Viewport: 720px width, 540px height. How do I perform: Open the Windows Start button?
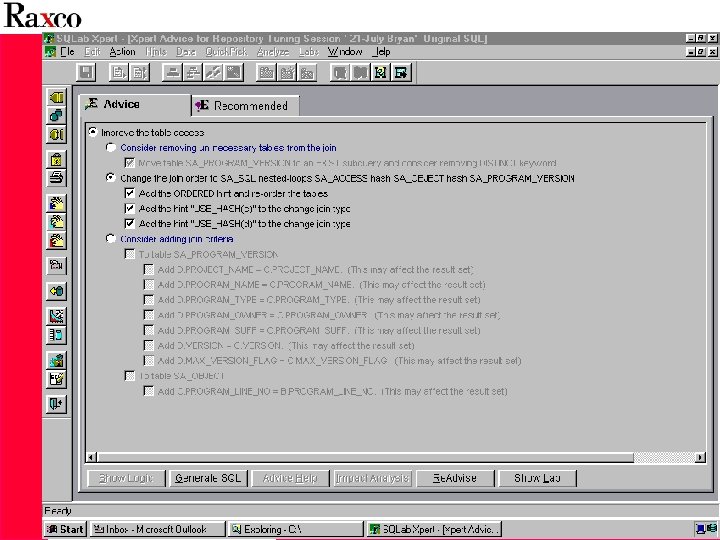(66, 529)
